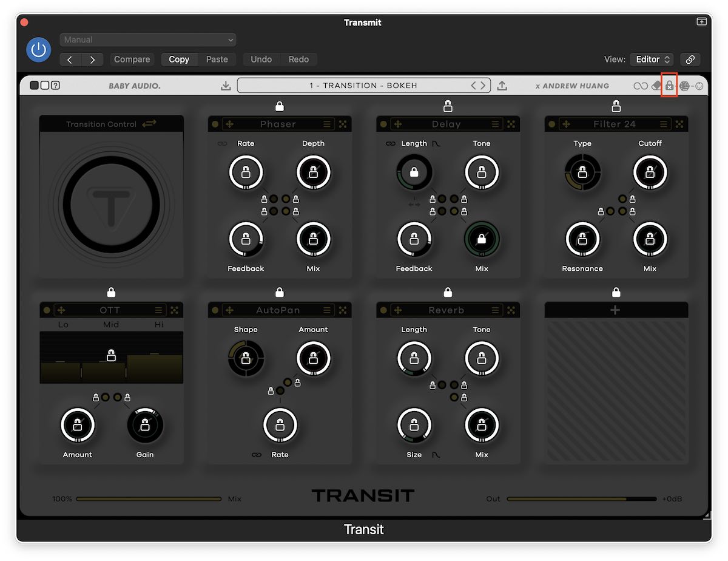The height and width of the screenshot is (561, 728).
Task: Click the OTT effect name label
Action: coord(110,310)
